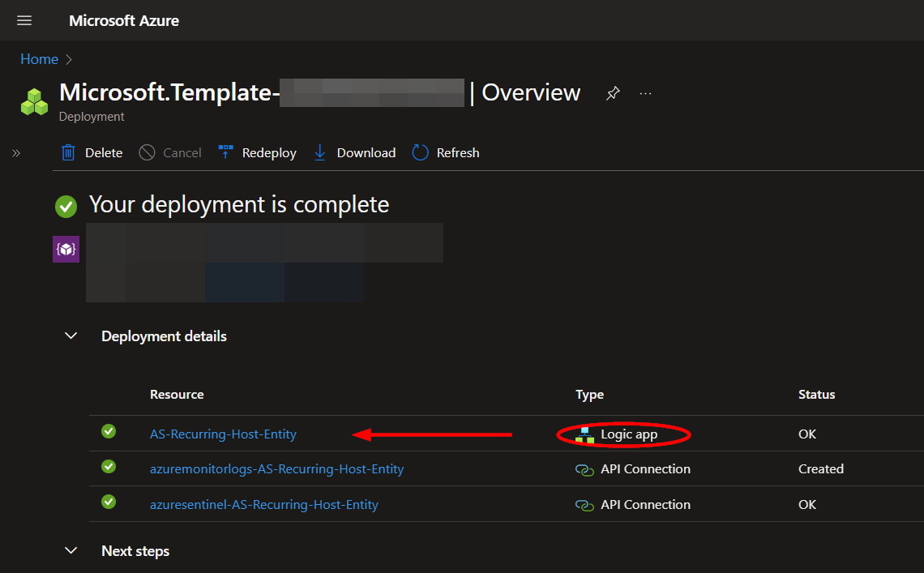Click the Refresh circular arrow icon

click(420, 152)
